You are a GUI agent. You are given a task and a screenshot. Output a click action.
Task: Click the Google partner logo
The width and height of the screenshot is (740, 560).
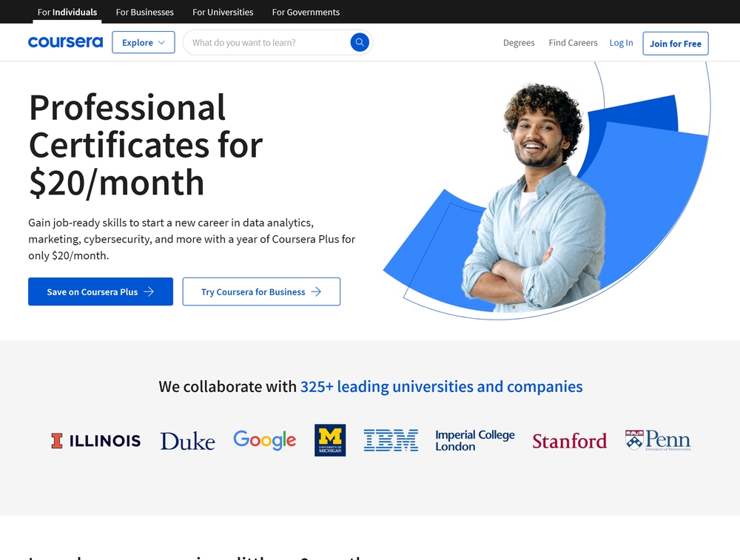point(264,439)
